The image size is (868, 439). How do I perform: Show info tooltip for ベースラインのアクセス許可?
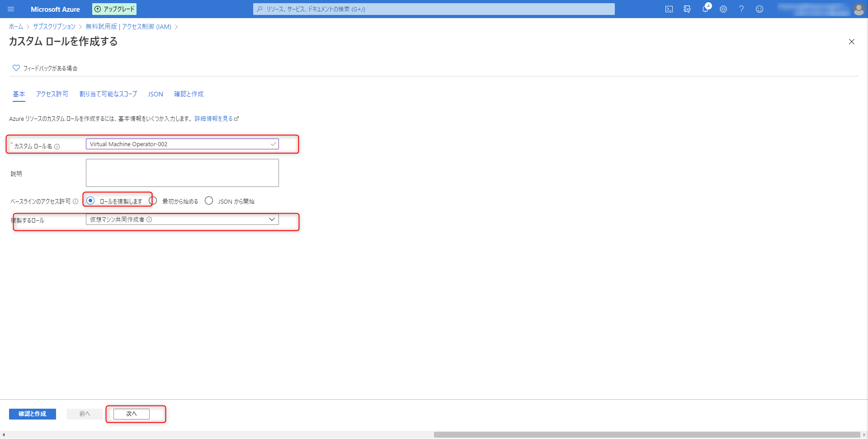75,201
